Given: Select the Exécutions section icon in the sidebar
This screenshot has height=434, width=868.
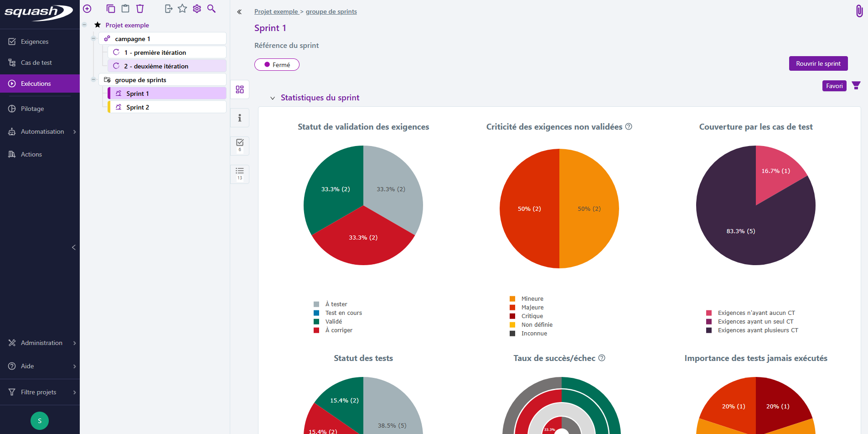Looking at the screenshot, I should pos(11,84).
